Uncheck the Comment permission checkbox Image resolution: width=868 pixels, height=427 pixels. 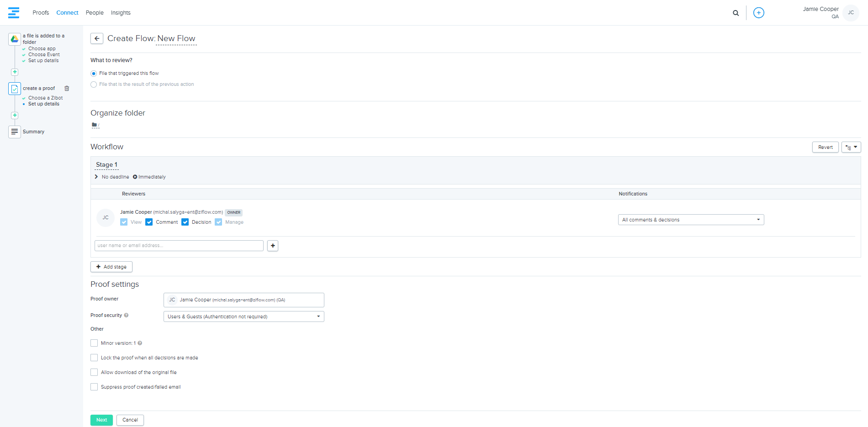[x=149, y=222]
